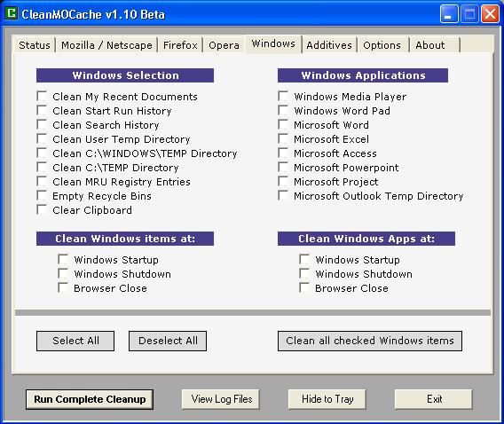
Task: Enable Clean User Temp Directory
Action: point(42,138)
